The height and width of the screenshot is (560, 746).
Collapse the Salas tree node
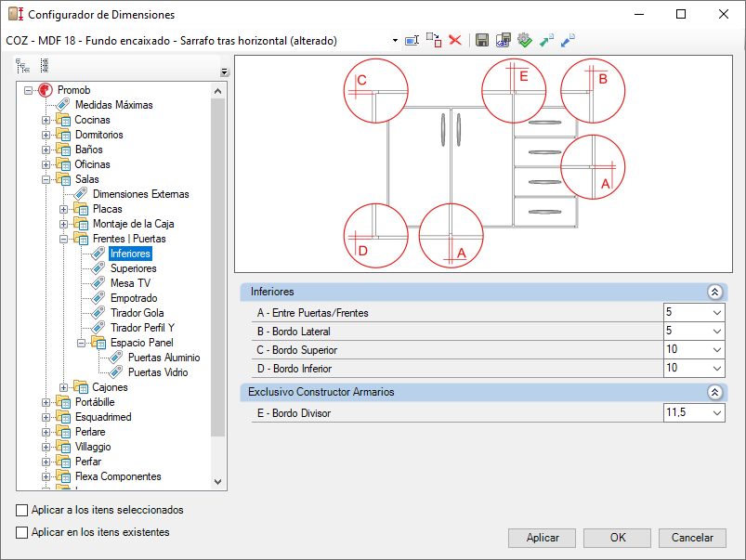(46, 180)
